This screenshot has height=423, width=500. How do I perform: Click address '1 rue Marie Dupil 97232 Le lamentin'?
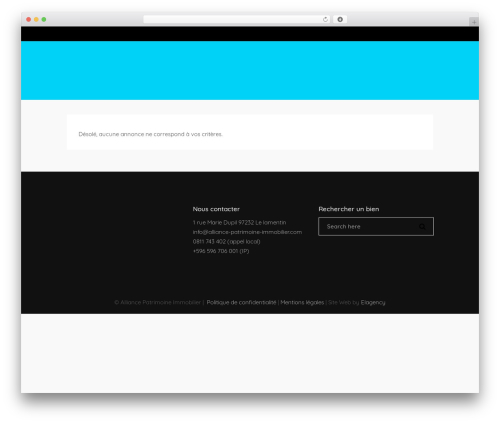(x=239, y=222)
